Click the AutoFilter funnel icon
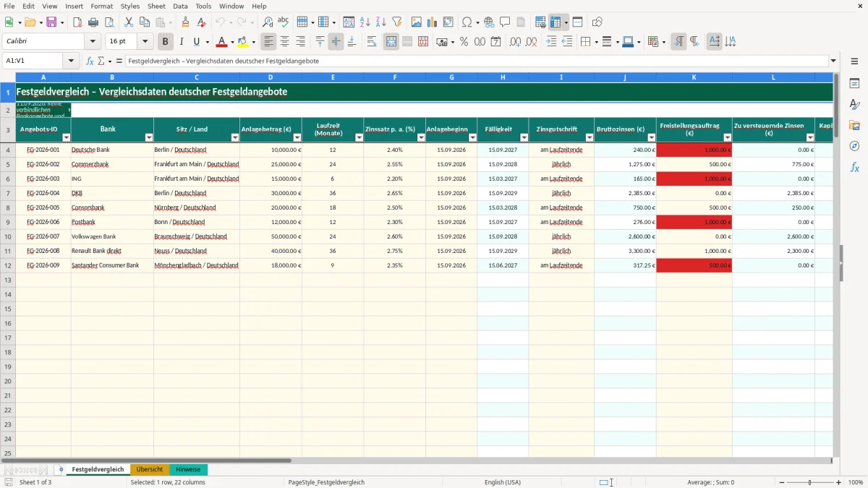This screenshot has width=868, height=488. coord(397,22)
